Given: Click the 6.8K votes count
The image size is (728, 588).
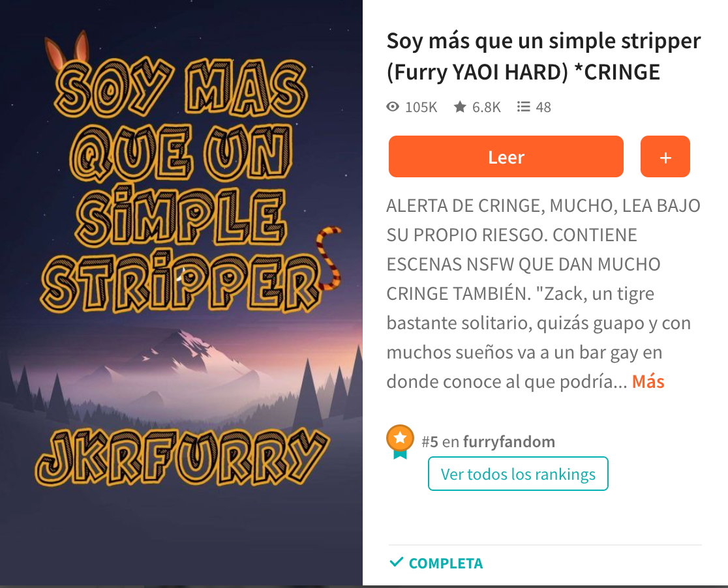Looking at the screenshot, I should point(486,107).
